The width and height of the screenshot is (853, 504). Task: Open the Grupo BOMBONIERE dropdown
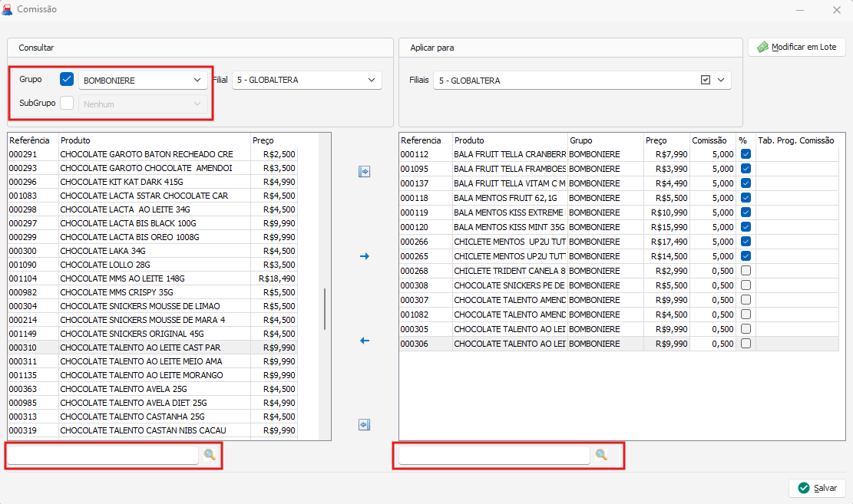tap(197, 80)
